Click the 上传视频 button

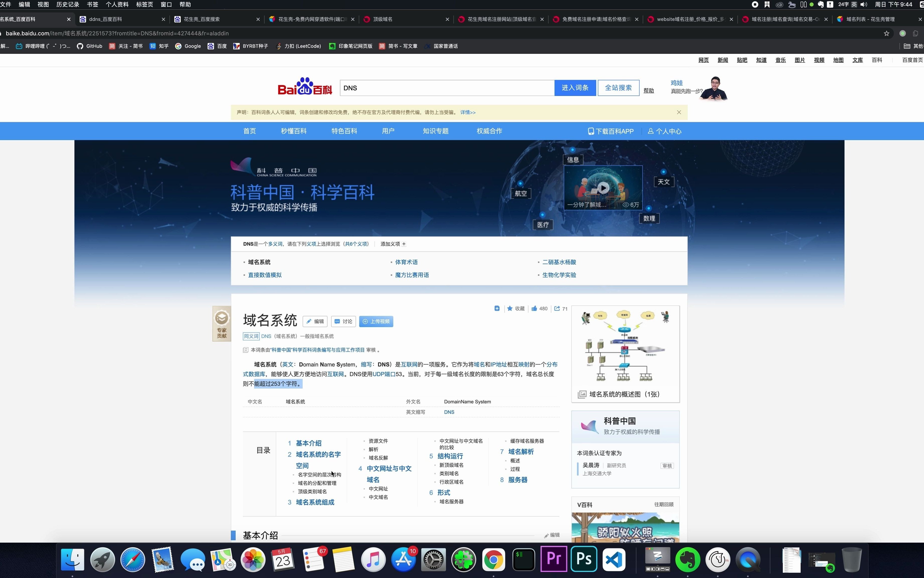point(376,322)
